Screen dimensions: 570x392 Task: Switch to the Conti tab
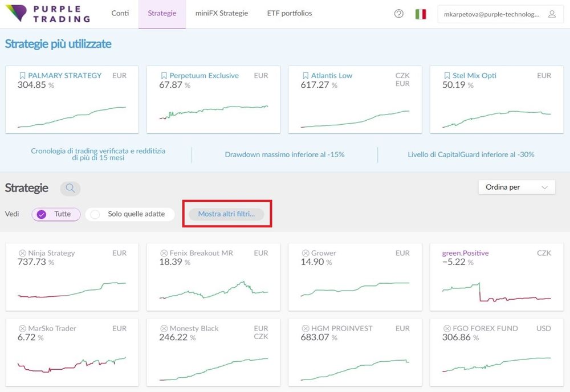click(120, 14)
